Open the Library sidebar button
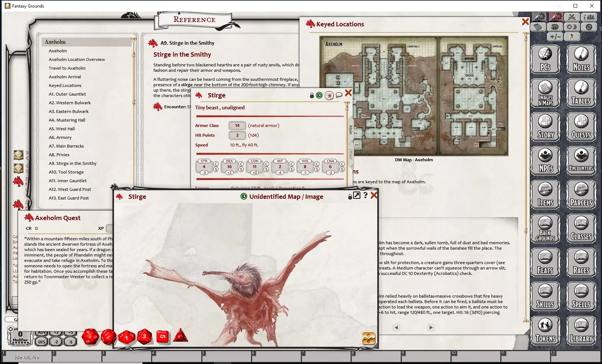Image resolution: width=602 pixels, height=364 pixels. point(581,330)
